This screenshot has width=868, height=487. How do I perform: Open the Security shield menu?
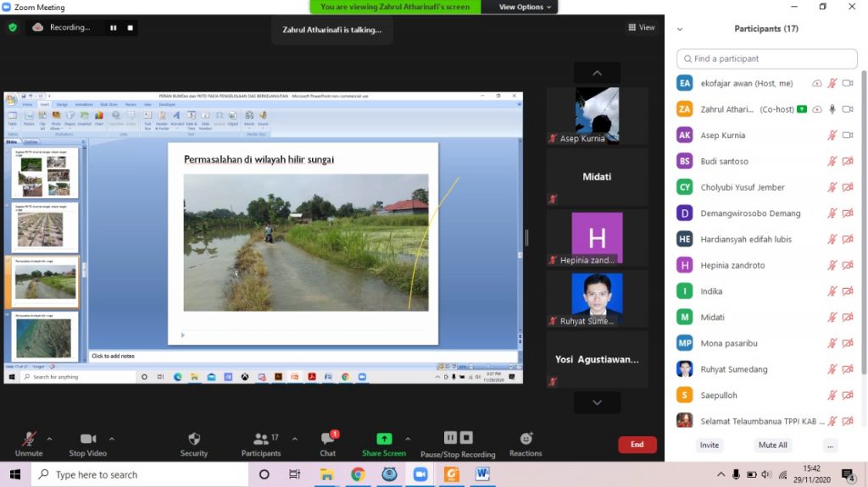click(194, 439)
